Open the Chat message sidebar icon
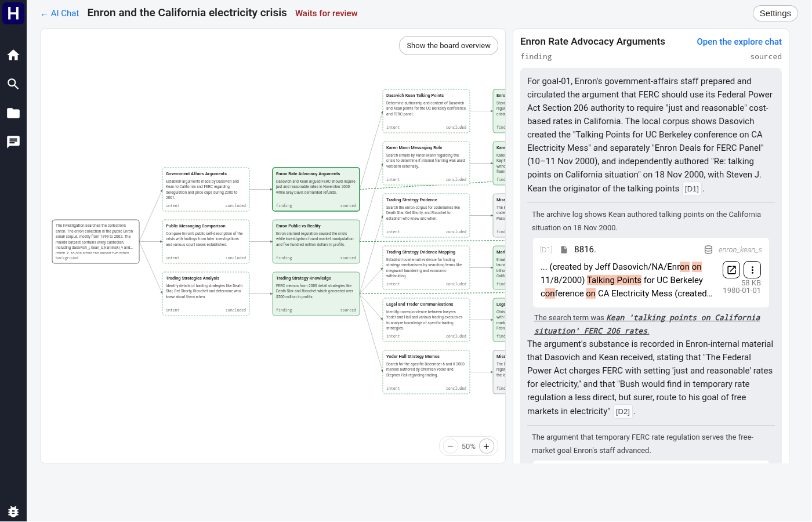The width and height of the screenshot is (812, 522). pyautogui.click(x=13, y=142)
